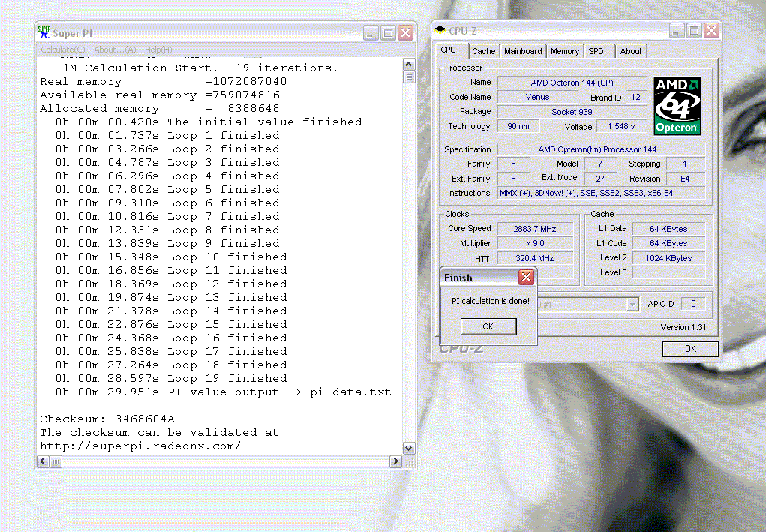Click the horizontal scrollbar thumb in Super PI
The height and width of the screenshot is (532, 766).
point(56,461)
